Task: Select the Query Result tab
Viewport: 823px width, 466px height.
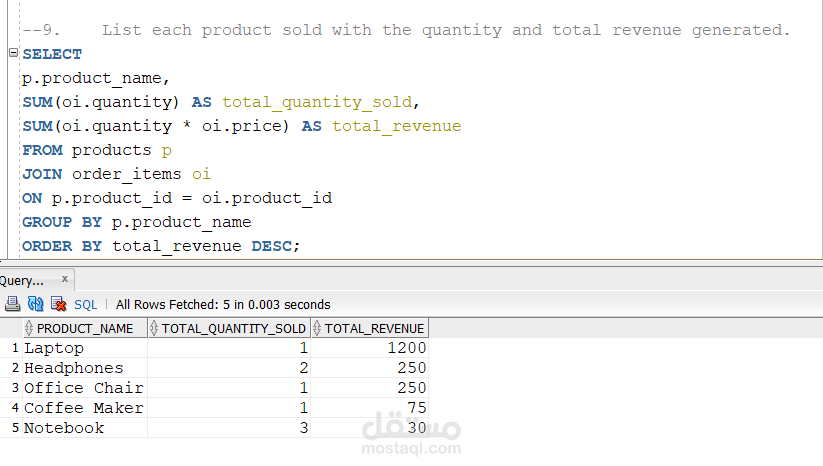Action: [22, 281]
